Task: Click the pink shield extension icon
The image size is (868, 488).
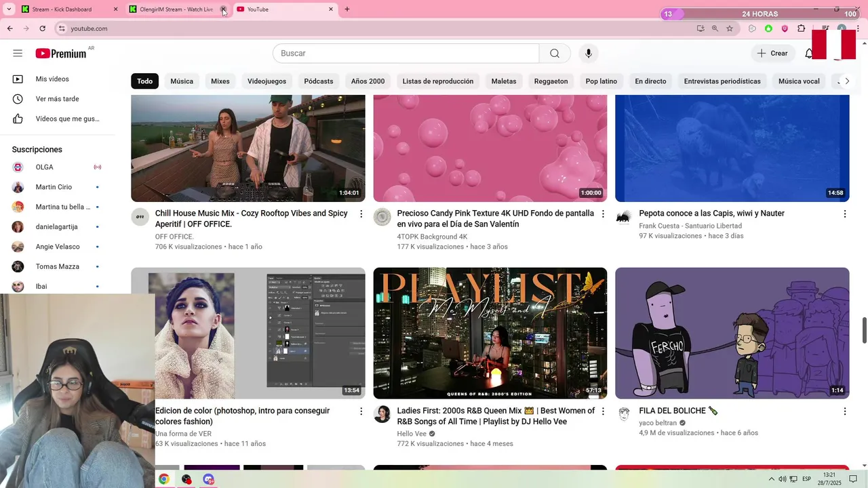Action: (785, 28)
